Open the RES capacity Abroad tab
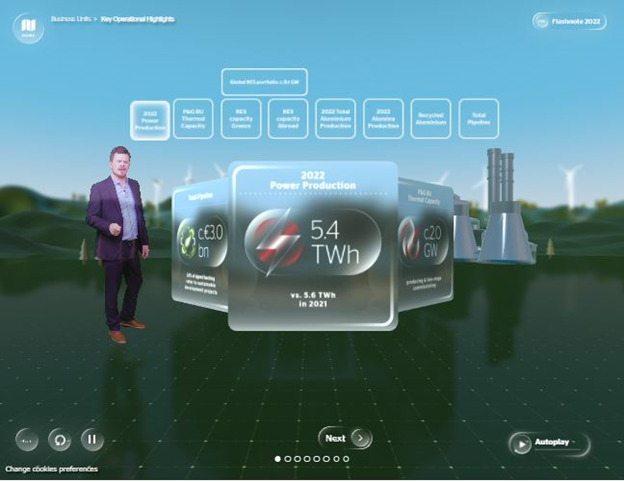Image resolution: width=624 pixels, height=482 pixels. coord(288,119)
